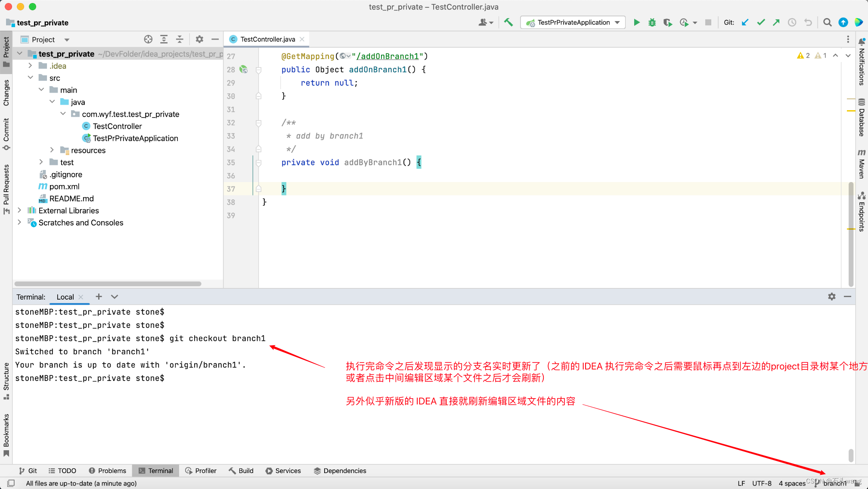Hide the Project tool window

pos(215,39)
